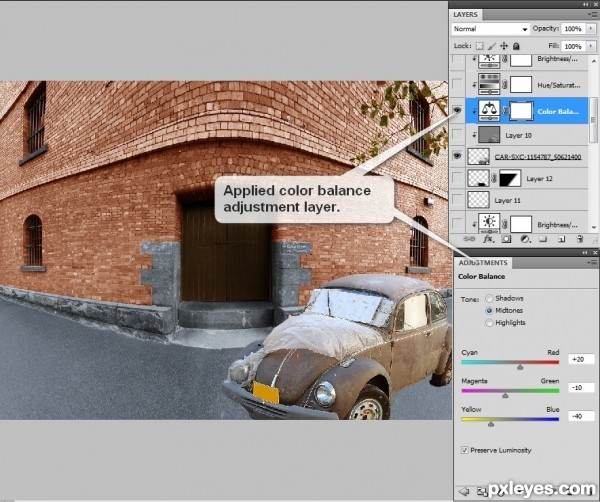
Task: Click bottom Brightness/Contrast sun adjustment icon
Action: [489, 223]
